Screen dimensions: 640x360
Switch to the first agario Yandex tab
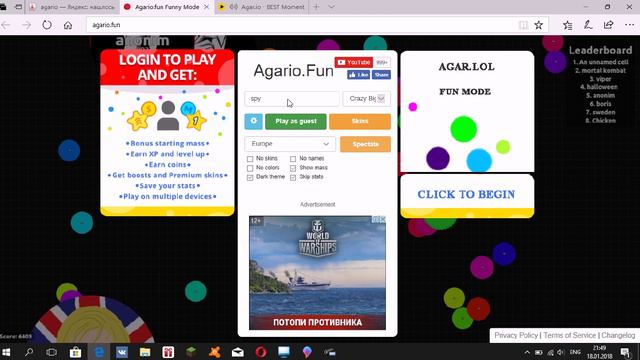[73, 7]
